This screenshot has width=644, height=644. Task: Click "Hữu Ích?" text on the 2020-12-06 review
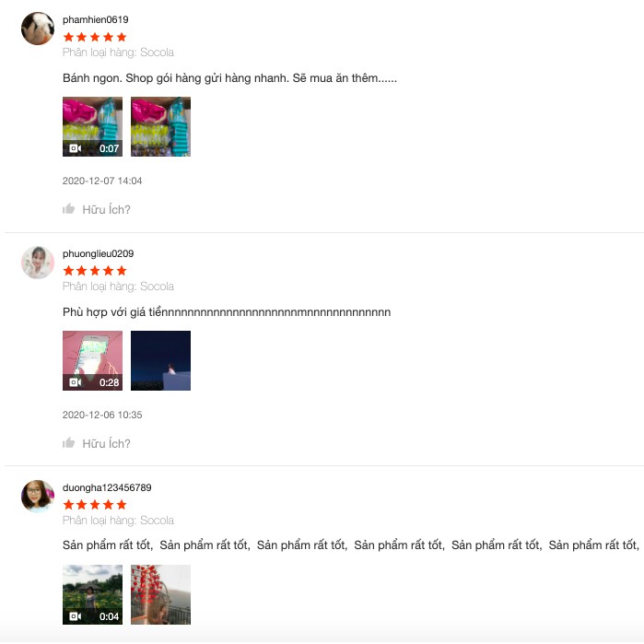(x=106, y=443)
